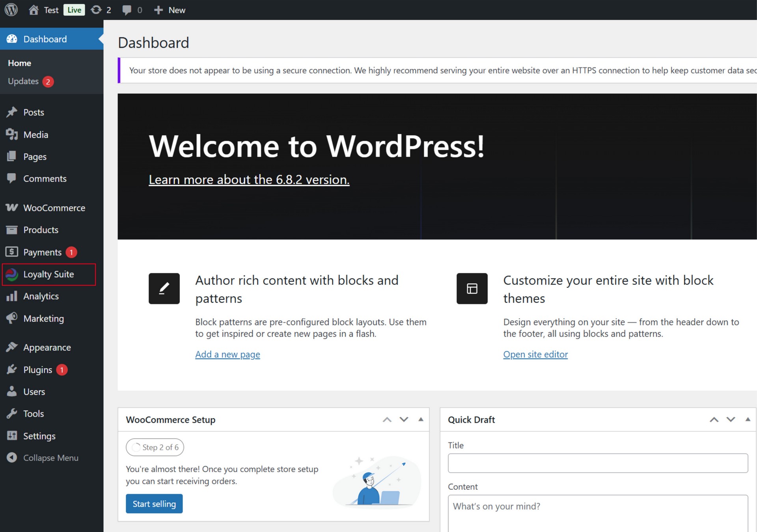757x532 pixels.
Task: Click the plus New content icon
Action: pyautogui.click(x=158, y=10)
